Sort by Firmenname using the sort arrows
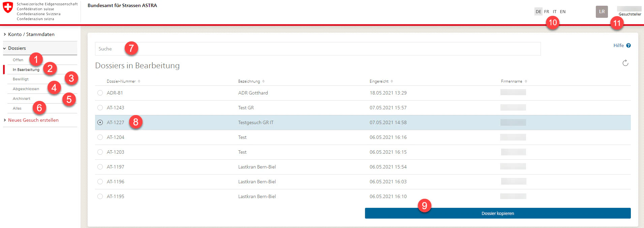Viewport: 644px width, 228px height. pos(526,81)
